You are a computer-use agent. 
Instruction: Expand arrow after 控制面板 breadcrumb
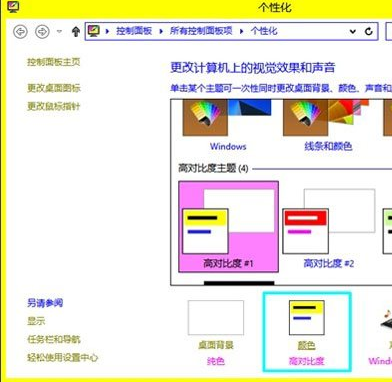point(161,31)
